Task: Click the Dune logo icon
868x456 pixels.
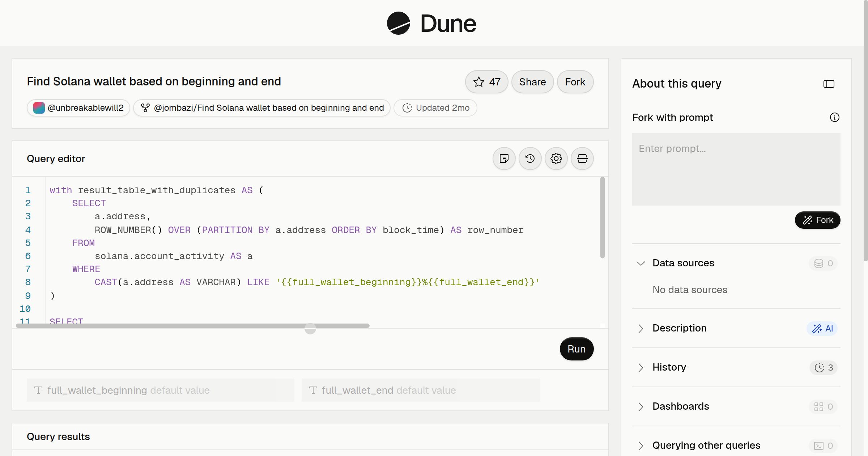Action: pos(398,23)
